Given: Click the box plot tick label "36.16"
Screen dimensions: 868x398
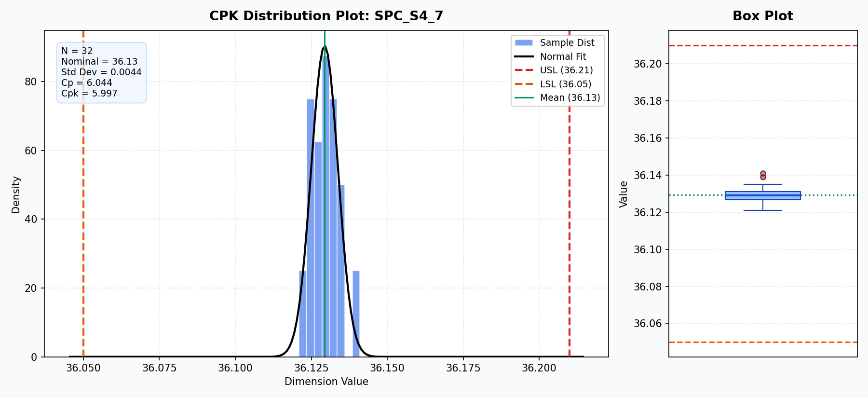Looking at the screenshot, I should (x=648, y=138).
